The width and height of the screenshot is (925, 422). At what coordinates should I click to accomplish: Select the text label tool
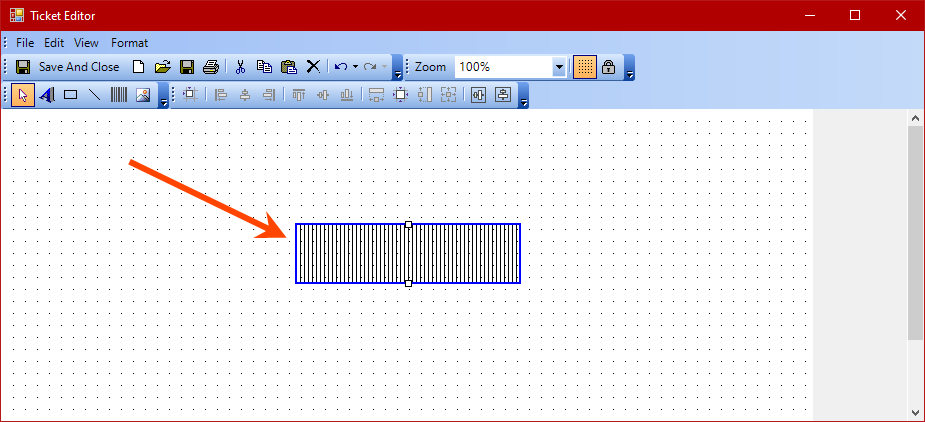coord(47,95)
